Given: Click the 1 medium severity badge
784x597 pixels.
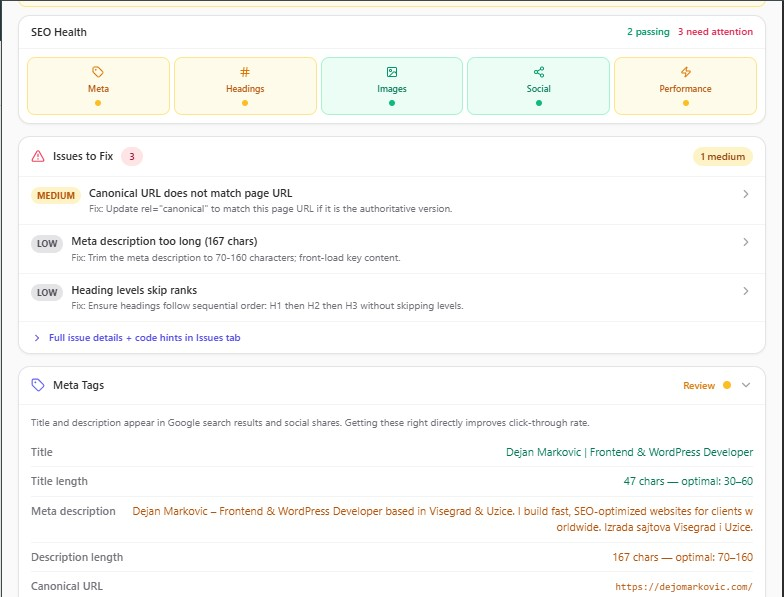Looking at the screenshot, I should coord(722,156).
